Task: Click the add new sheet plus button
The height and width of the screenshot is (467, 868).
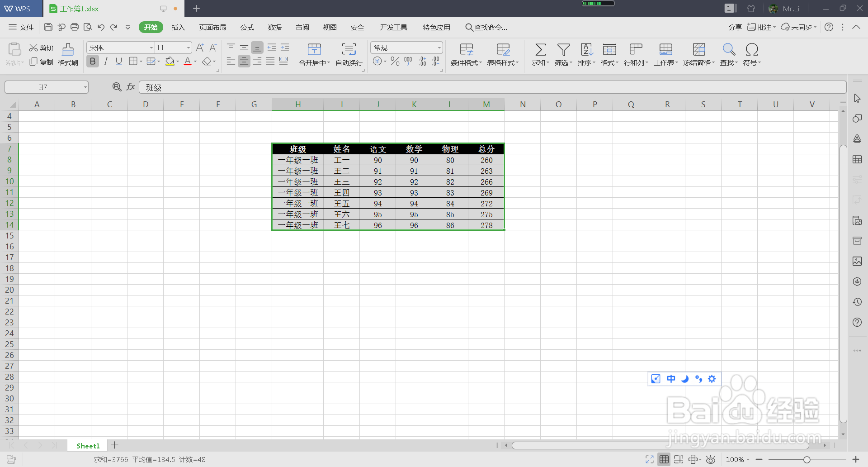Action: point(115,445)
